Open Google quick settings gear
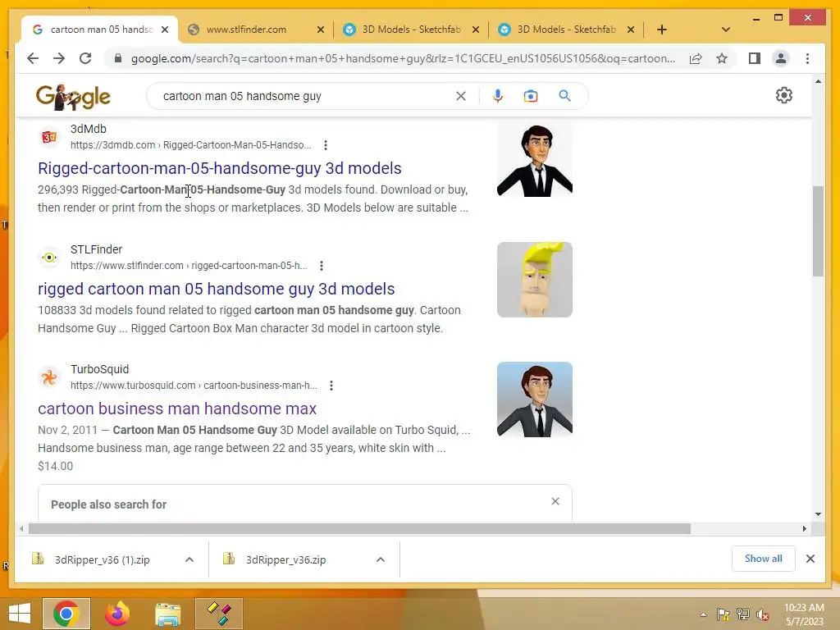Image resolution: width=840 pixels, height=630 pixels. point(783,95)
